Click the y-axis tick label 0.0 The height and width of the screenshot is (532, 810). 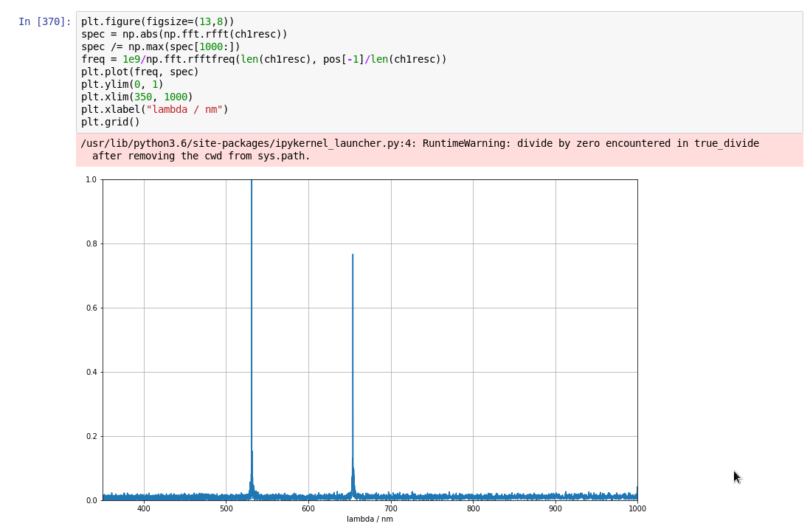coord(91,500)
